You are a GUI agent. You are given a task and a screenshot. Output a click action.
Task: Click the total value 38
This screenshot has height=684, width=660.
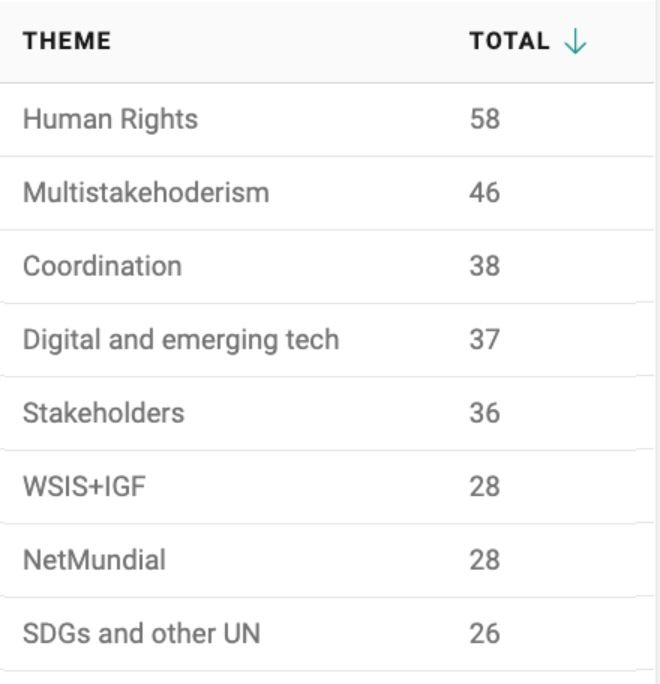tap(485, 266)
